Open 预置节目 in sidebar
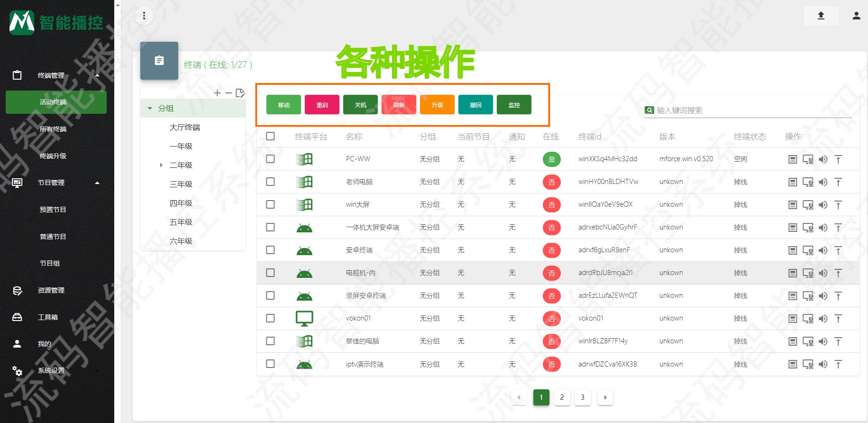This screenshot has width=868, height=423. (x=53, y=210)
